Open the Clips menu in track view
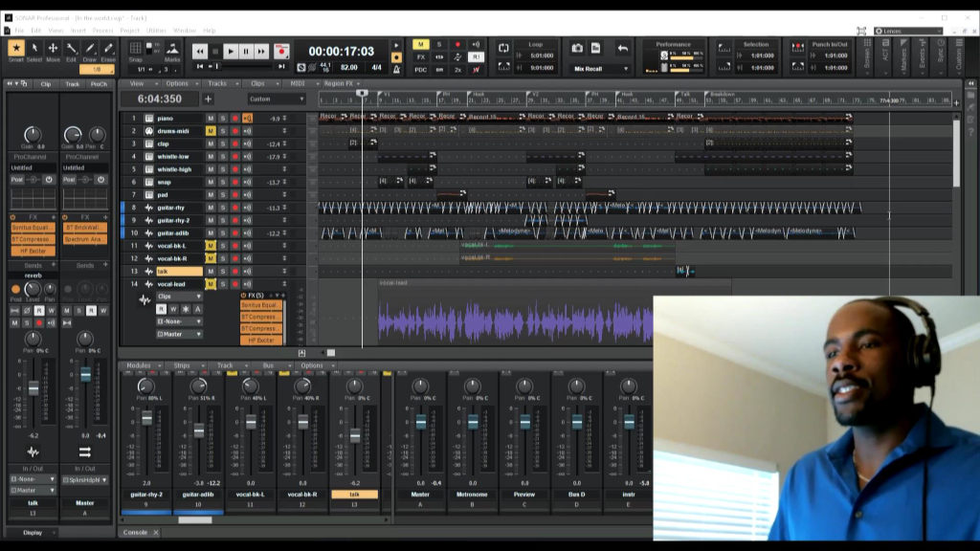Viewport: 980px width, 551px height. pos(257,84)
